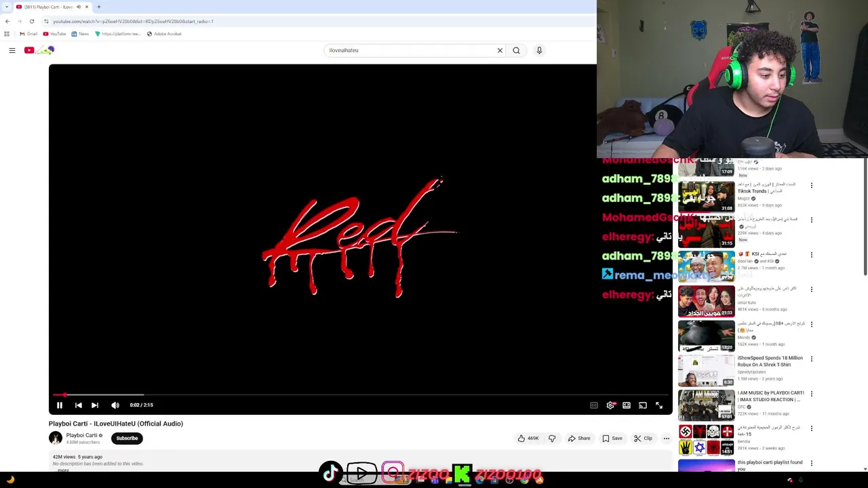Mute the tab via its speaker icon
Image resolution: width=868 pixels, height=488 pixels.
[x=78, y=7]
